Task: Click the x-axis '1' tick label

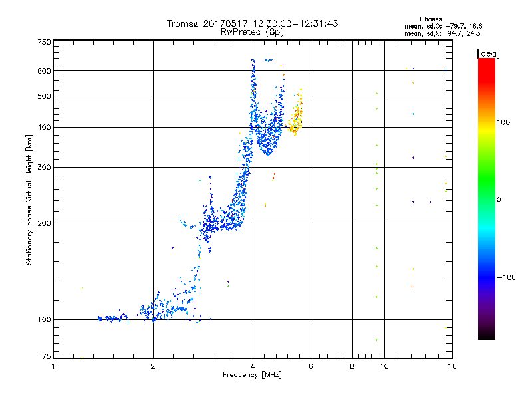Action: tap(53, 366)
